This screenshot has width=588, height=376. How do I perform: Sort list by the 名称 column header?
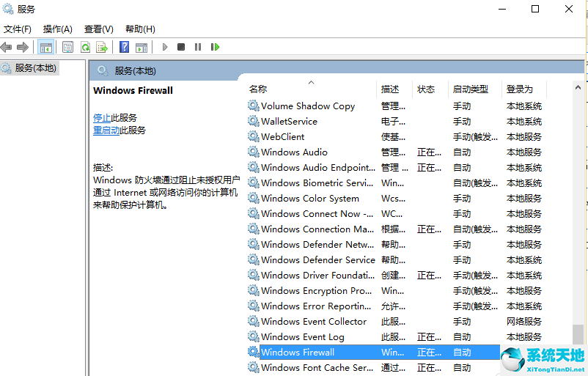[x=258, y=89]
